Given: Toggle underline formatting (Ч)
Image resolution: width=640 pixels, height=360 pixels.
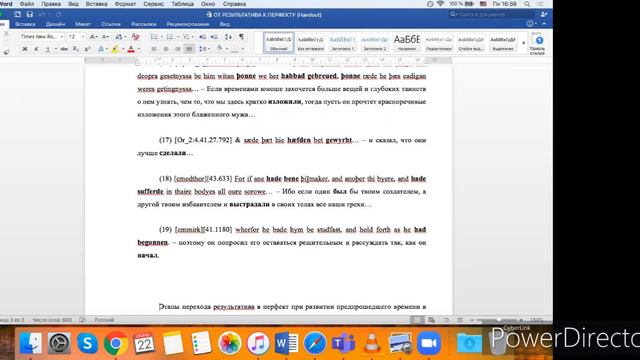Looking at the screenshot, I should tap(47, 49).
